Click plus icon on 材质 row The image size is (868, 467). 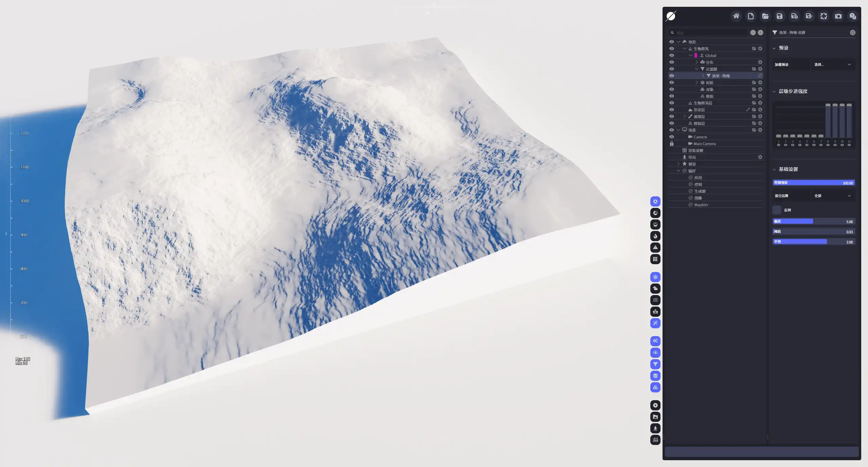pyautogui.click(x=760, y=82)
